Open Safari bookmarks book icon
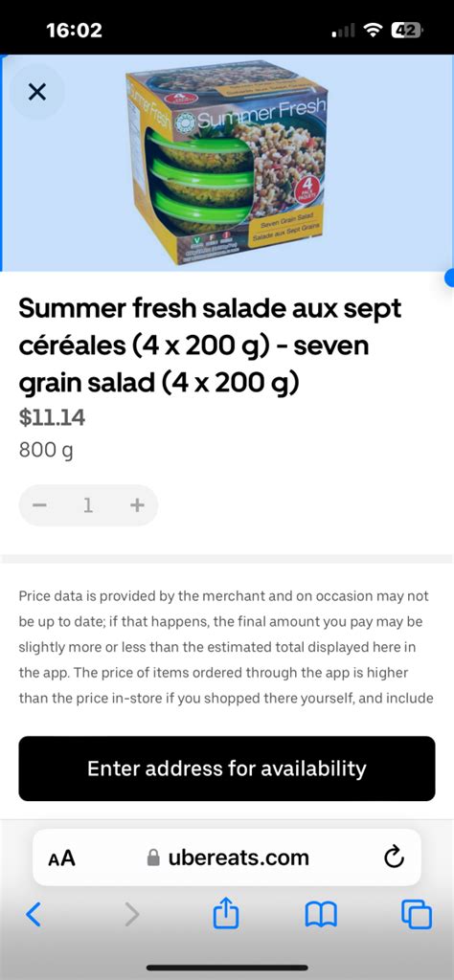Viewport: 454px width, 980px height. tap(321, 916)
